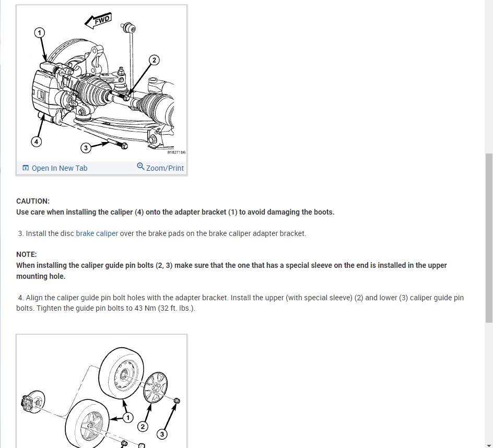Select callout 1 in the caliper diagram
Screen dimensions: 493x448
(39, 33)
